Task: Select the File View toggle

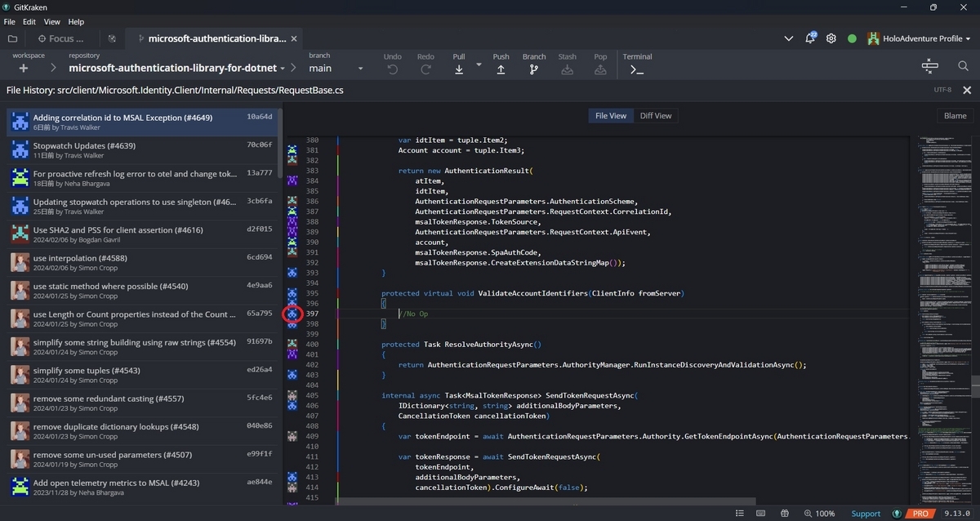Action: 610,116
